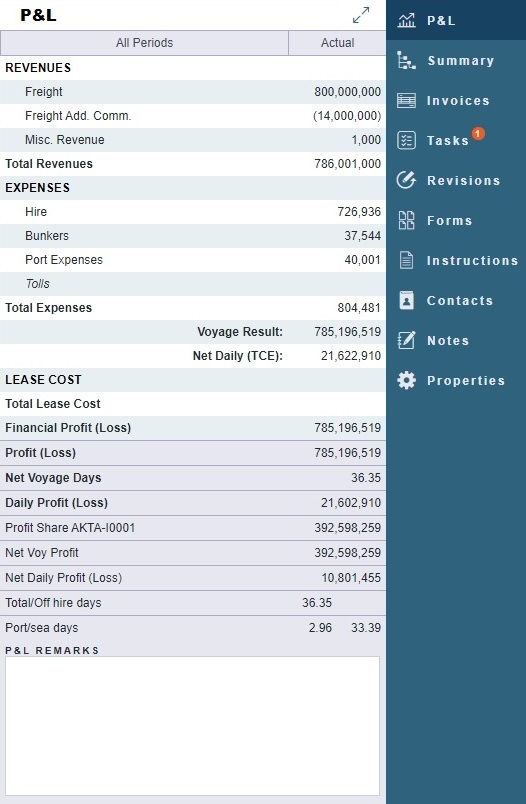Click the Invoices list icon

click(406, 100)
